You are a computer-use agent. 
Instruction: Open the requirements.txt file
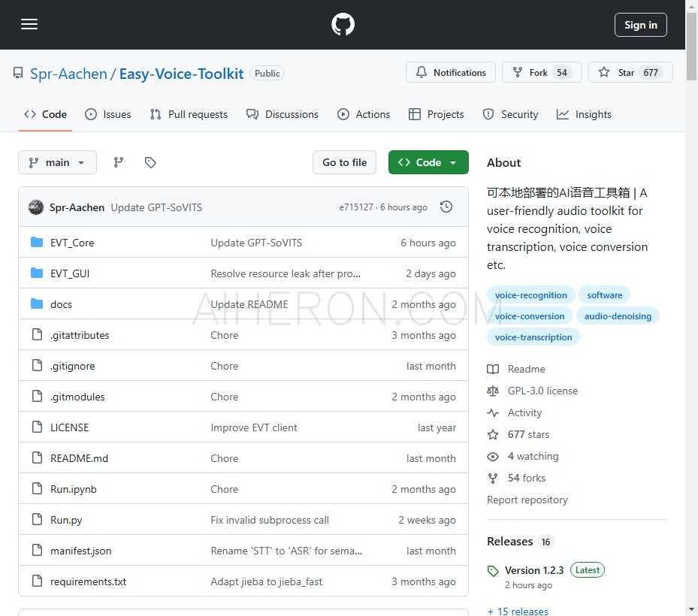pyautogui.click(x=88, y=581)
